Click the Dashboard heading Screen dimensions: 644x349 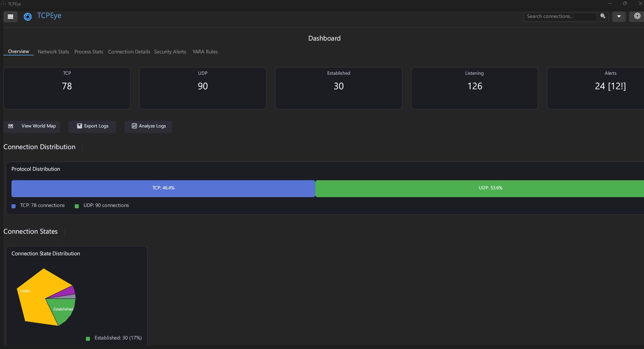pos(324,39)
